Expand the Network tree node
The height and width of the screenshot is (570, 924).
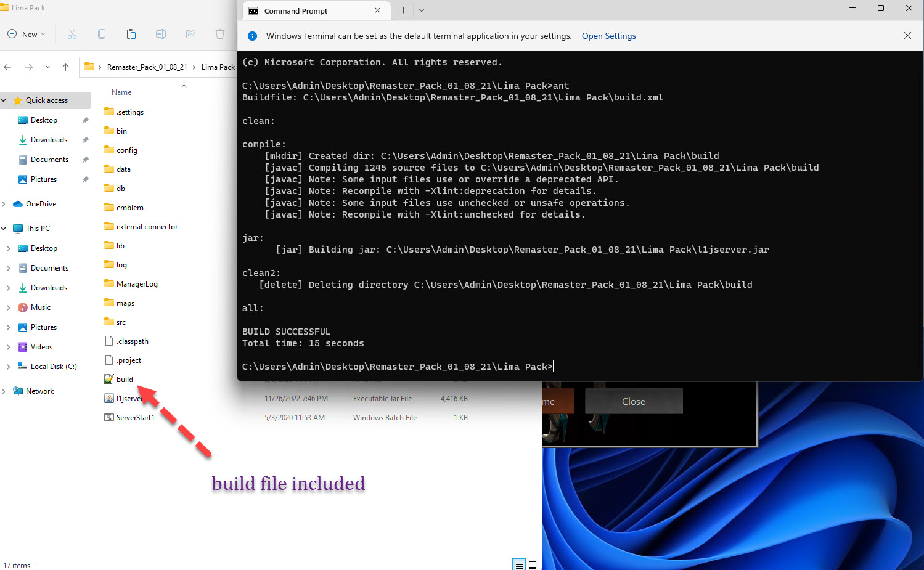point(4,391)
